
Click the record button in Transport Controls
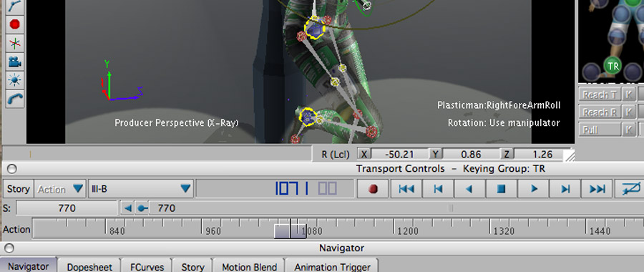coord(373,189)
